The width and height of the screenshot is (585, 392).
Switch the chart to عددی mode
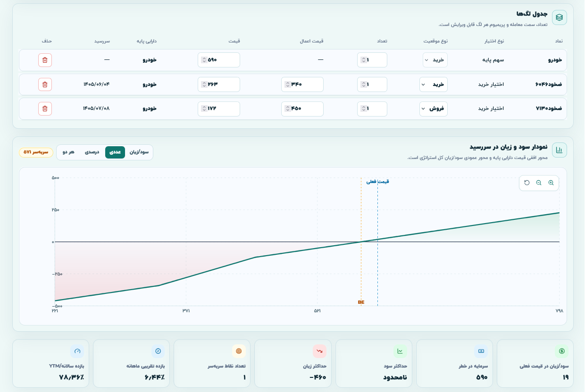pos(115,152)
